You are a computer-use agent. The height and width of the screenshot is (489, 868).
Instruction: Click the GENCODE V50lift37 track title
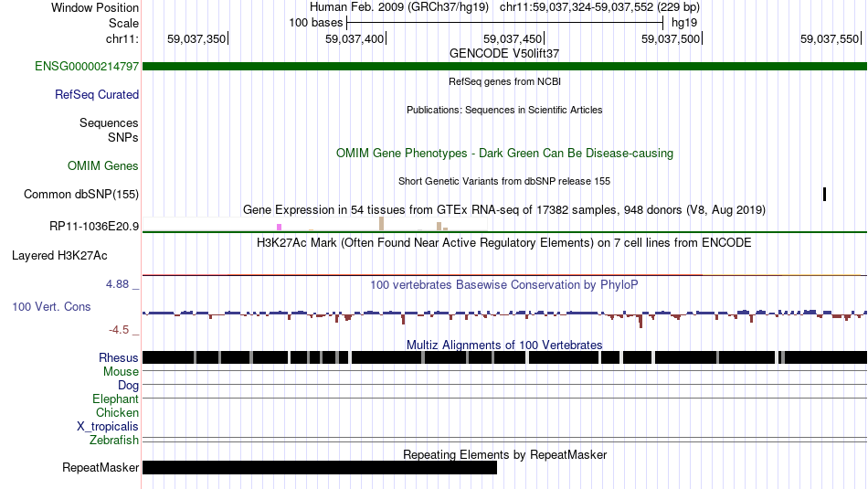click(504, 54)
